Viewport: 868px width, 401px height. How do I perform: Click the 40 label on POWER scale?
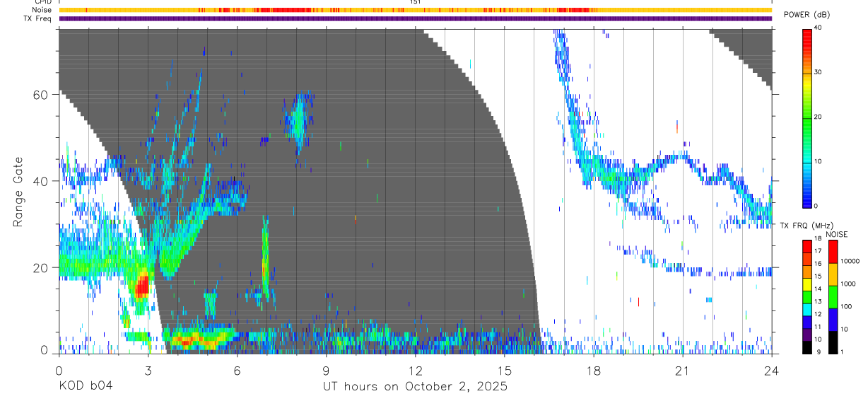coord(818,28)
